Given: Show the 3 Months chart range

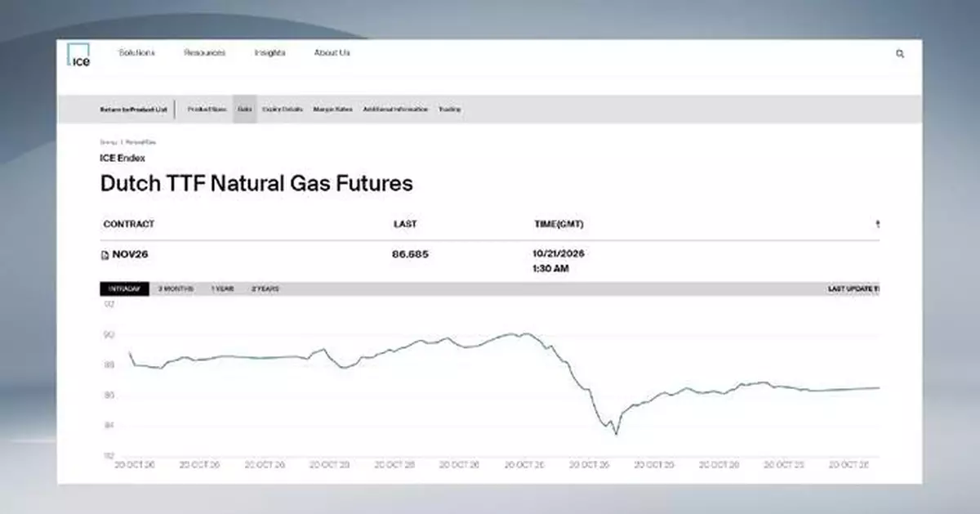Looking at the screenshot, I should coord(176,289).
